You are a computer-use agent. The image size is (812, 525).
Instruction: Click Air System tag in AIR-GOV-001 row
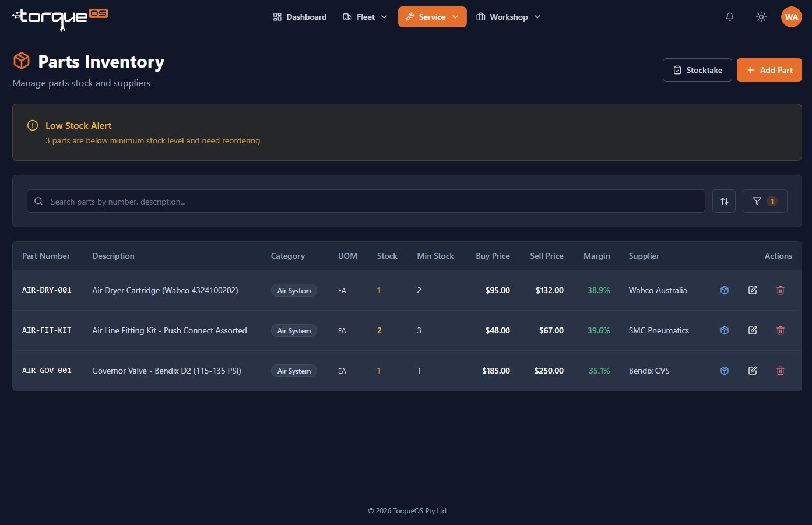tap(294, 371)
